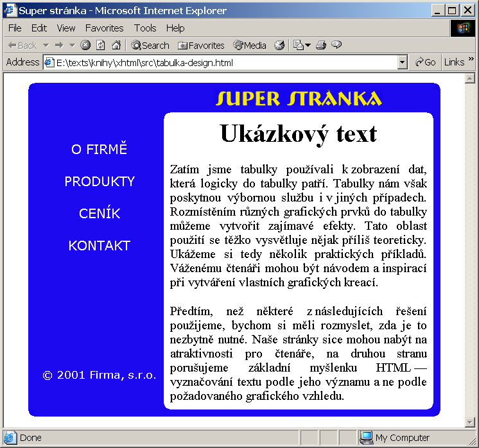Expand the Back button history dropdown
Image resolution: width=479 pixels, height=448 pixels.
46,46
